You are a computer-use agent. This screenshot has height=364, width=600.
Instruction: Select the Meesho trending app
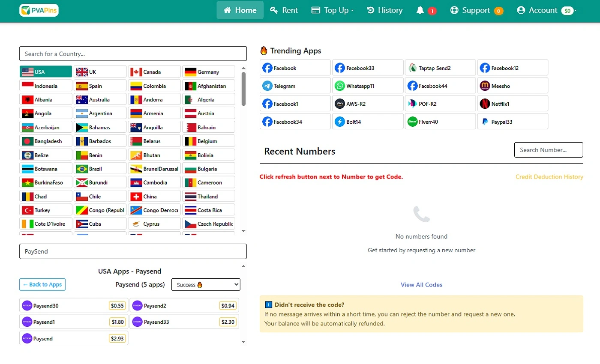pos(513,86)
